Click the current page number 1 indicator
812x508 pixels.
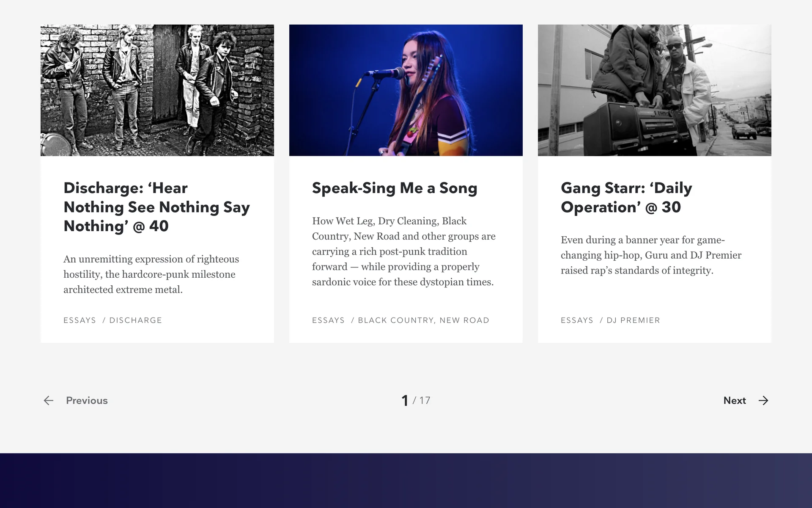pyautogui.click(x=405, y=400)
